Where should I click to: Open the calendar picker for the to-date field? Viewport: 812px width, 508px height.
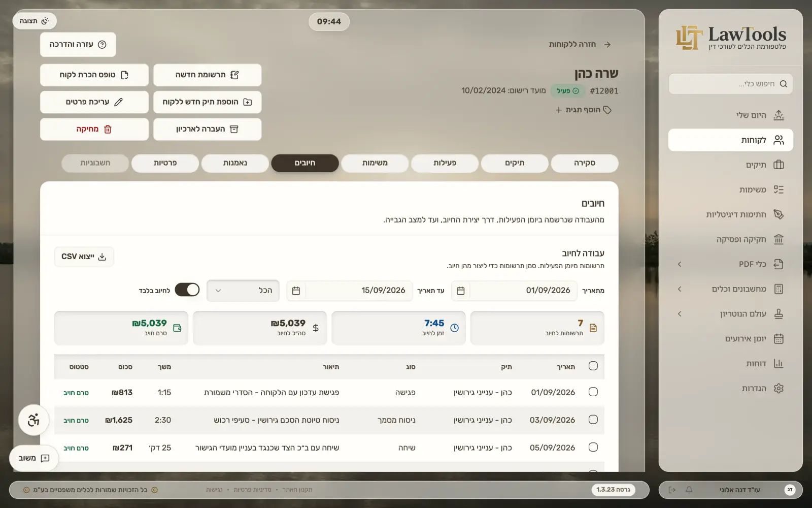(296, 291)
